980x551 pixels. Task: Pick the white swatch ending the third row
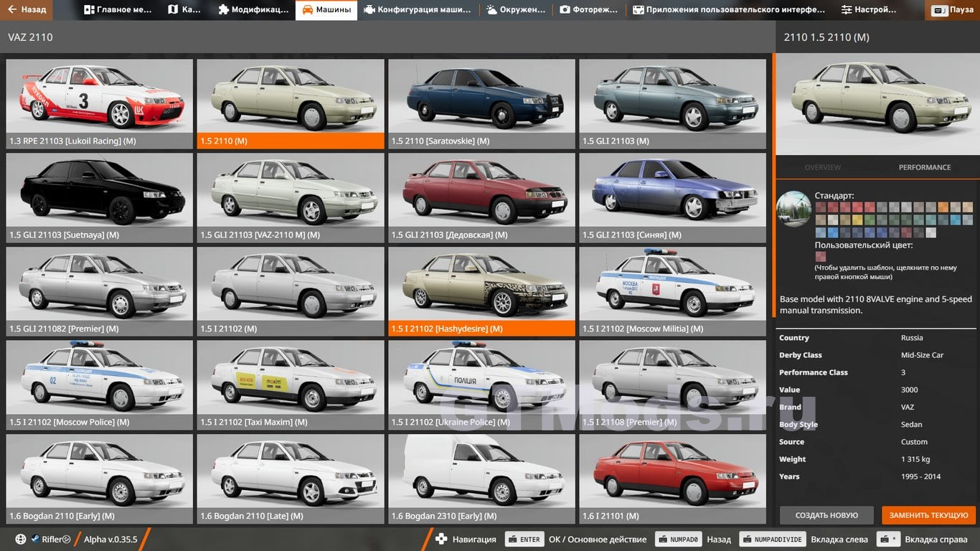[931, 232]
